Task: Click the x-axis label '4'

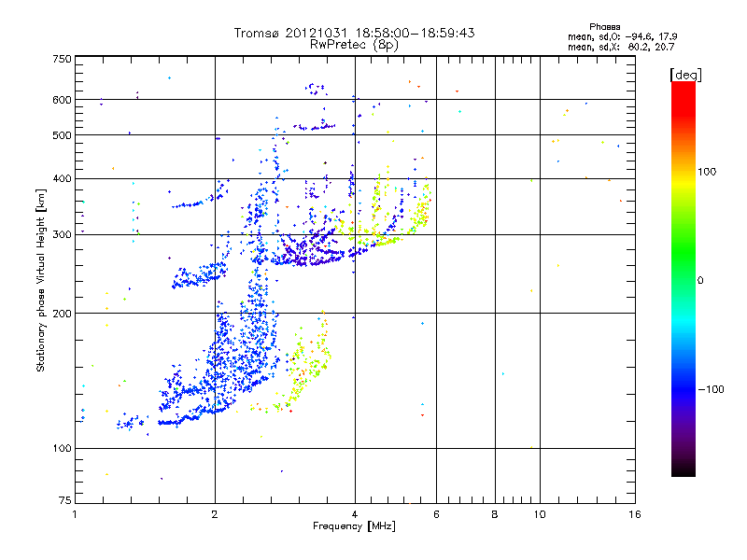Action: click(x=355, y=514)
